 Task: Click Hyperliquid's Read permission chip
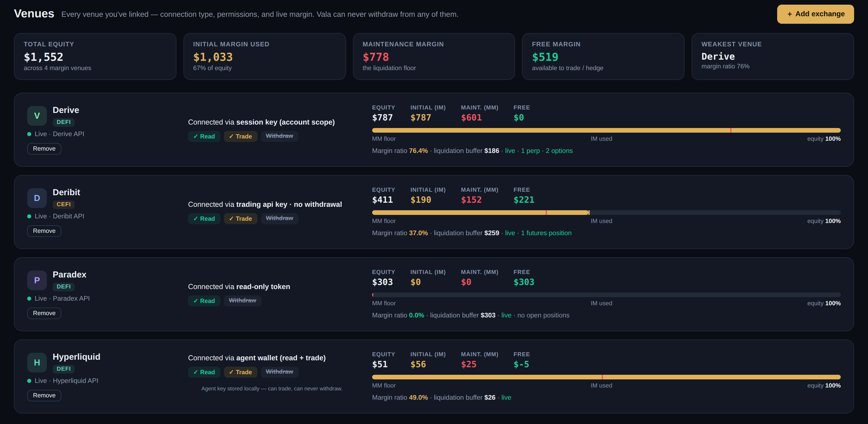(x=204, y=372)
